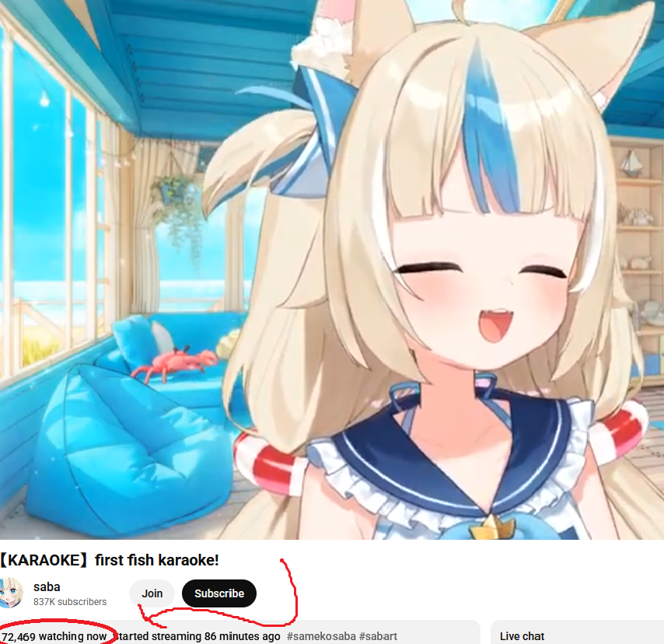
Task: Click the #samekosaba hashtag
Action: pos(321,636)
